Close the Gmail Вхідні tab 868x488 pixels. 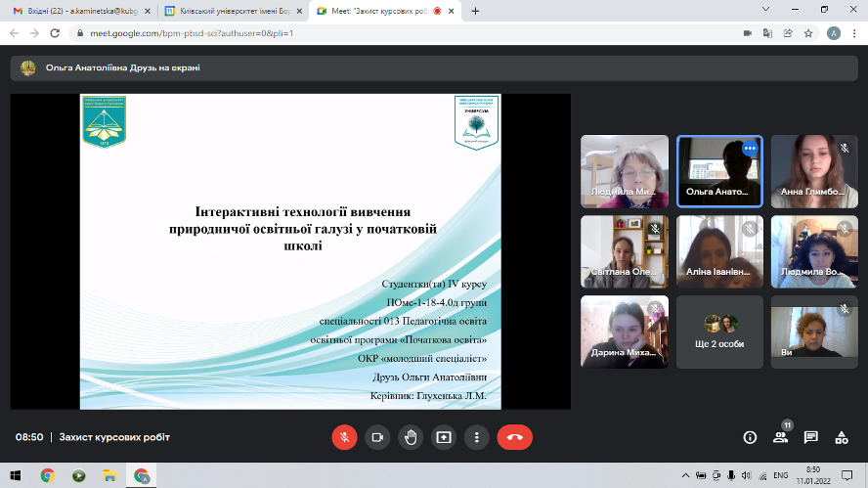point(148,11)
